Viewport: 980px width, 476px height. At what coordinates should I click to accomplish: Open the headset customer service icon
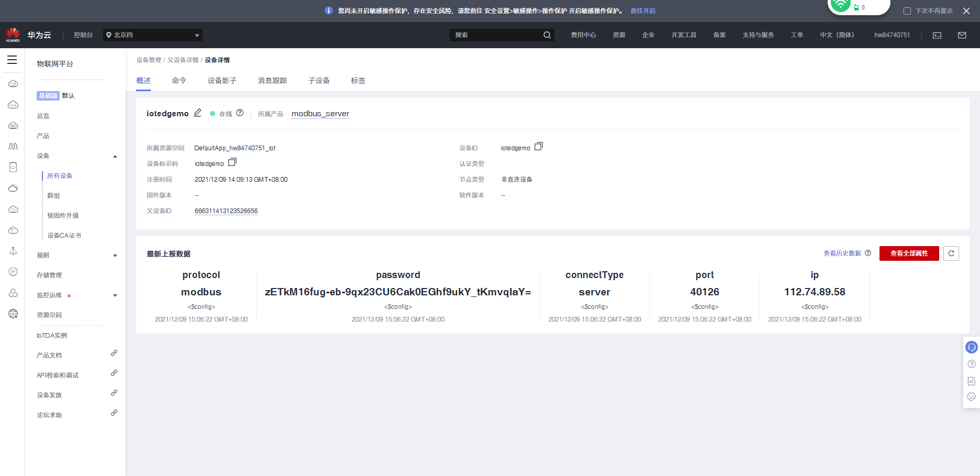tap(972, 347)
